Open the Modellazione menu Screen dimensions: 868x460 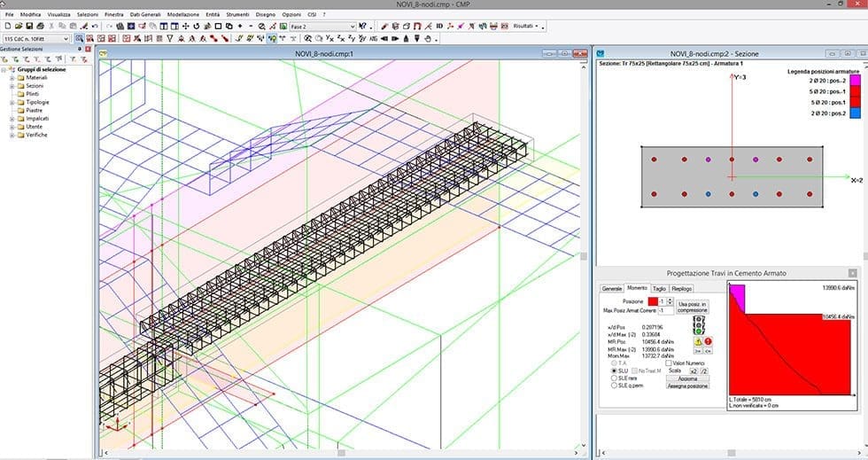[182, 15]
